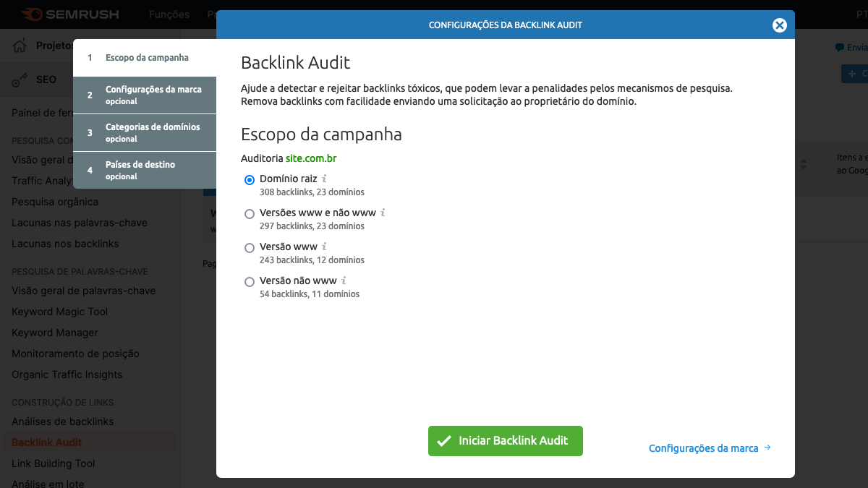This screenshot has width=868, height=488.
Task: Click the Iniciar Backlink Audit button
Action: [506, 441]
